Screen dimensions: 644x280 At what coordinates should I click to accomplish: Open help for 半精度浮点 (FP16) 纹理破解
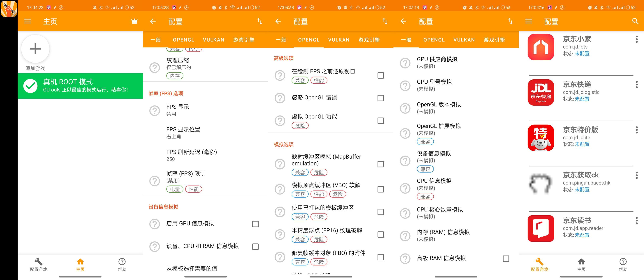(x=280, y=235)
